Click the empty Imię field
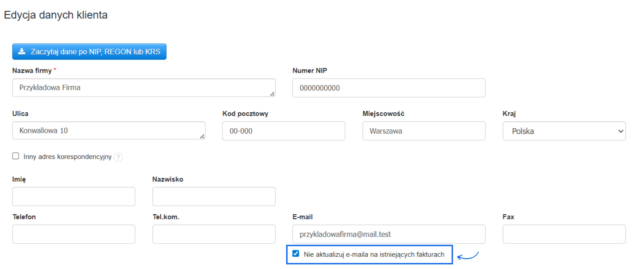The width and height of the screenshot is (644, 269). tap(74, 197)
